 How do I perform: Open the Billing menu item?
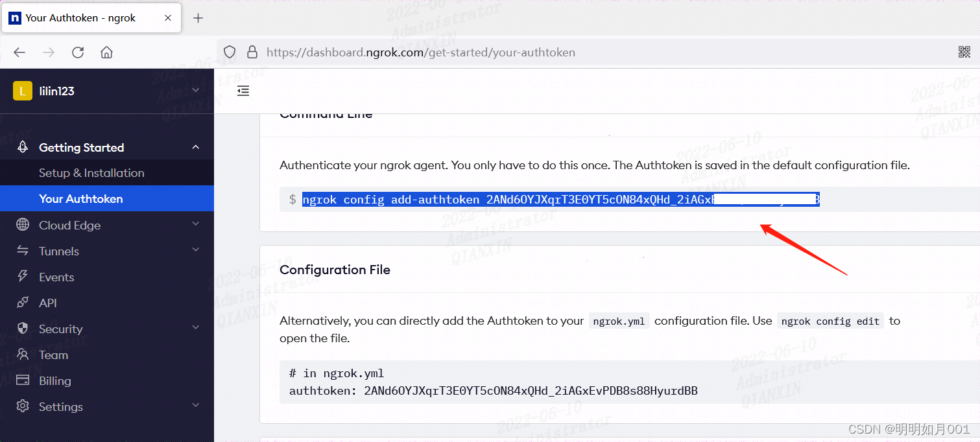(55, 381)
